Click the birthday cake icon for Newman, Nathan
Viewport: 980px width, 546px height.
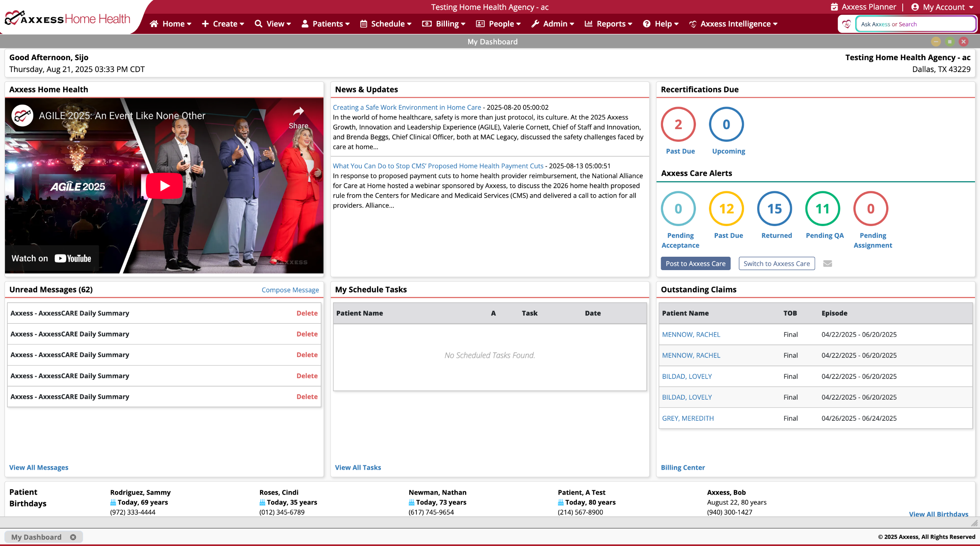[412, 502]
